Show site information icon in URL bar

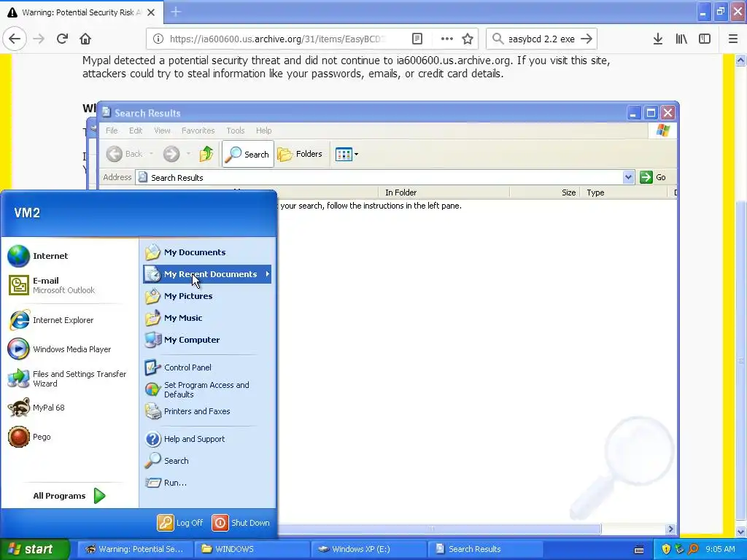[x=158, y=39]
